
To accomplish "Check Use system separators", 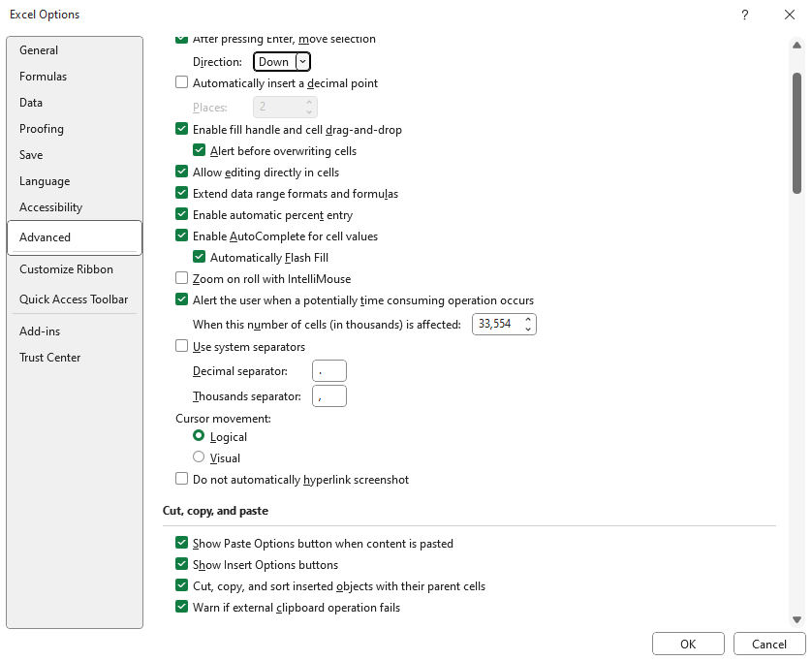I will click(x=181, y=346).
